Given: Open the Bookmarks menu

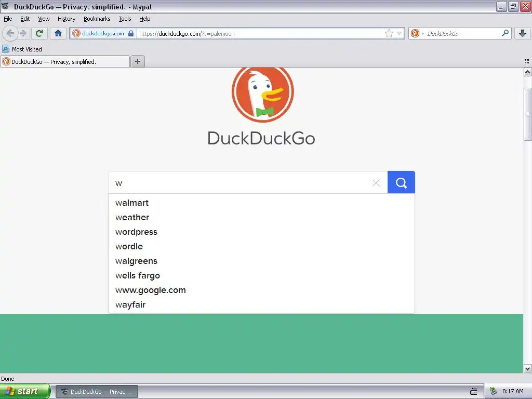Looking at the screenshot, I should click(x=97, y=19).
